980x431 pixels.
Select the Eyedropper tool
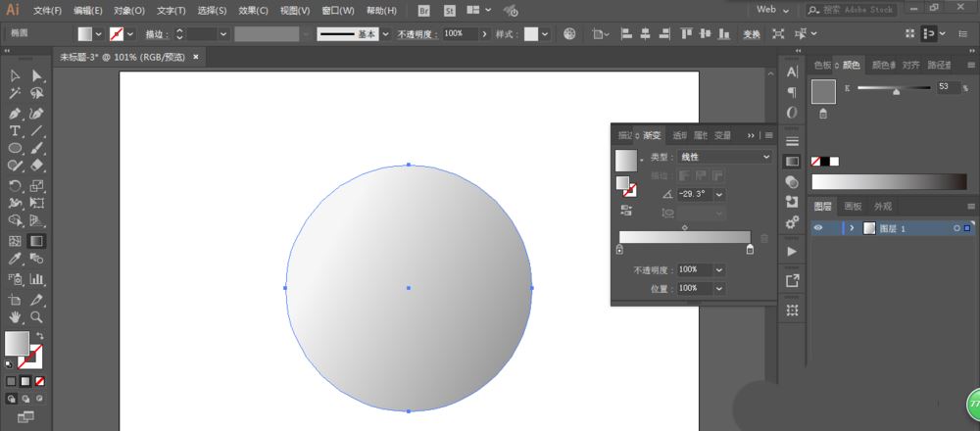[x=15, y=259]
